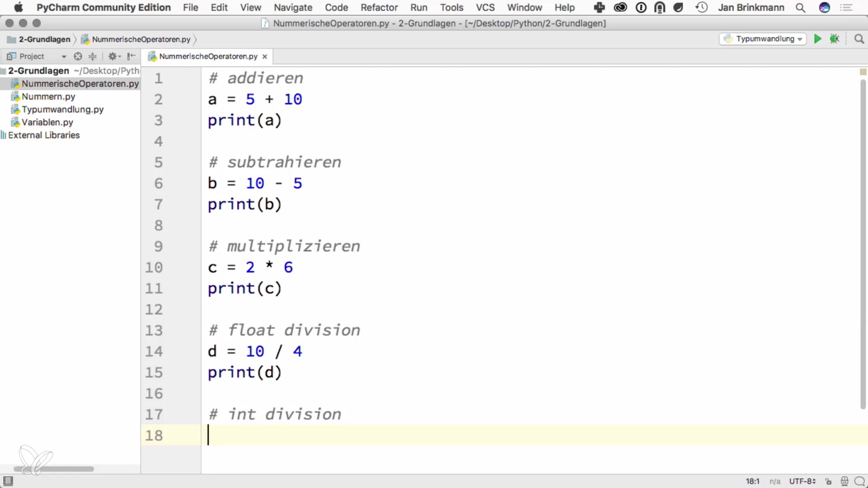Viewport: 868px width, 488px height.
Task: Open Project view type dropdown arrow
Action: (x=64, y=56)
